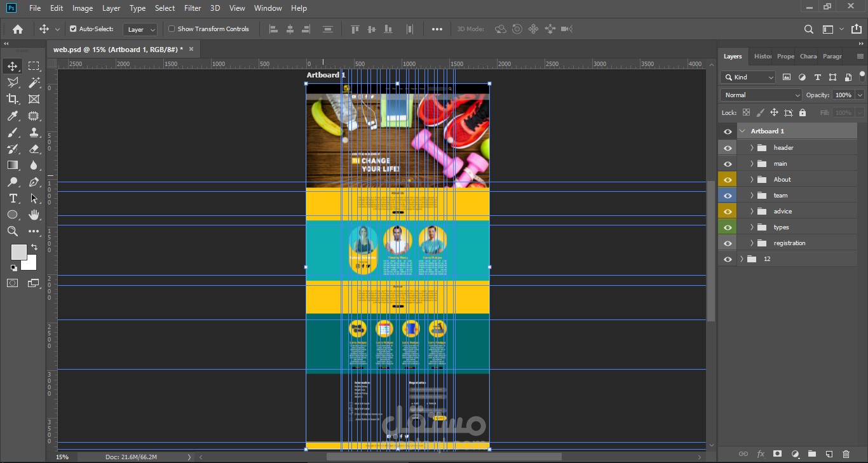Enable Show Transform Controls checkbox
This screenshot has height=463, width=868.
coord(172,29)
